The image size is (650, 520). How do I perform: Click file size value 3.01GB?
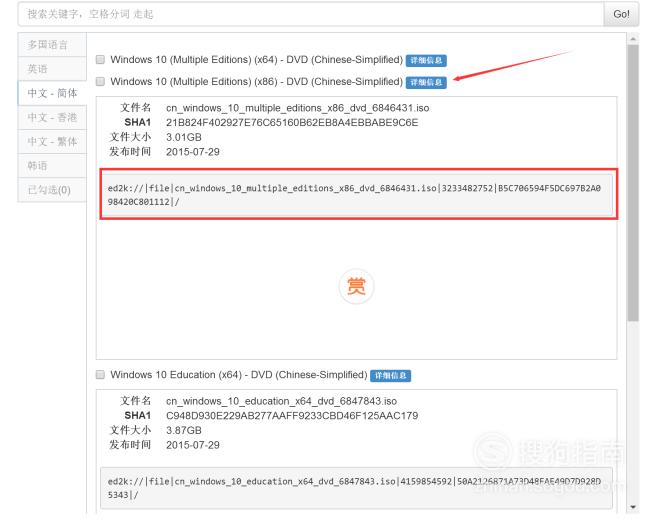(184, 137)
